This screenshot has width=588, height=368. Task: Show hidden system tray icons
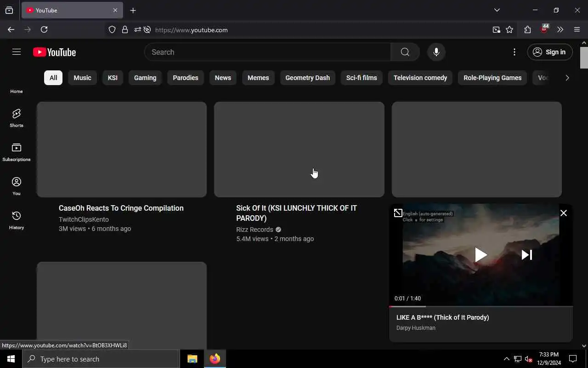pos(506,359)
